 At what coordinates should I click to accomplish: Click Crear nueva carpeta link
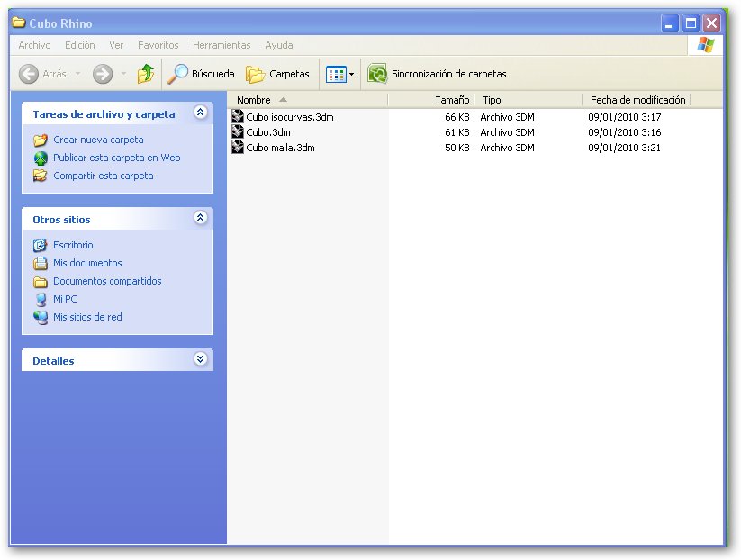[x=98, y=140]
